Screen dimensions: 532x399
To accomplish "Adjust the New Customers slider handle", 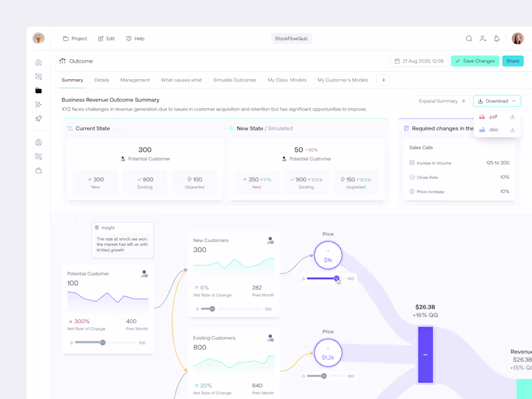I will pos(212,309).
